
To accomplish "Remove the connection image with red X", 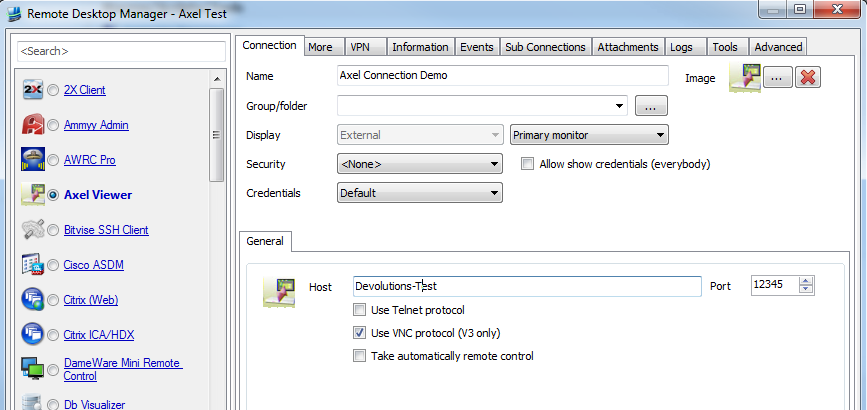I will (x=808, y=77).
